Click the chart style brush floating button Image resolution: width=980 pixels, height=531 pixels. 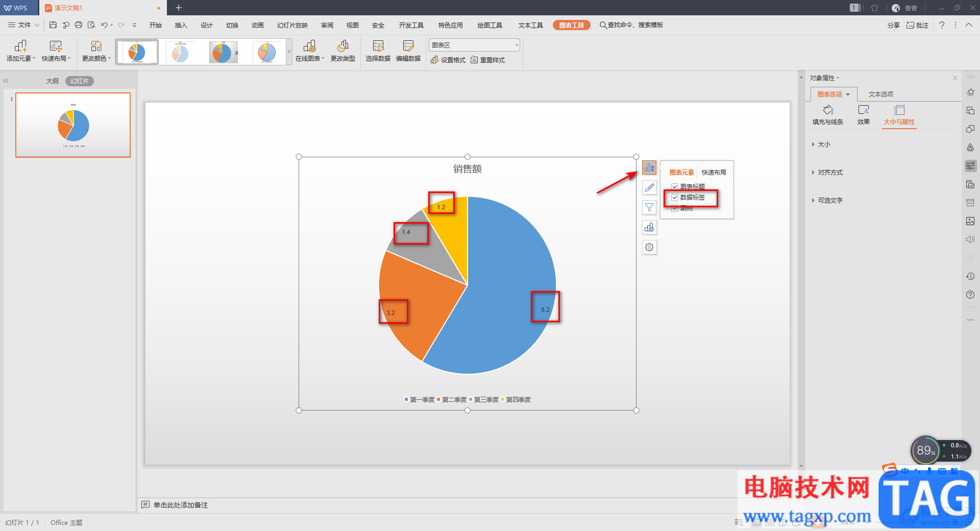click(x=649, y=187)
